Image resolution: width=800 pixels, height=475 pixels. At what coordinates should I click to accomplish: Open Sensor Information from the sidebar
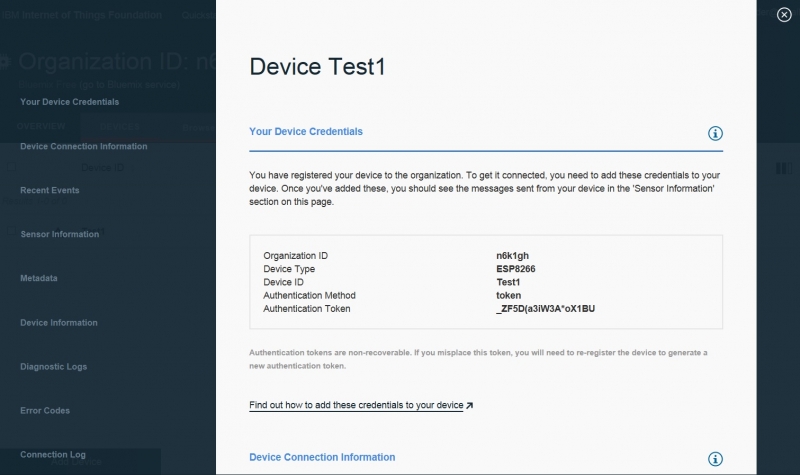coord(60,234)
